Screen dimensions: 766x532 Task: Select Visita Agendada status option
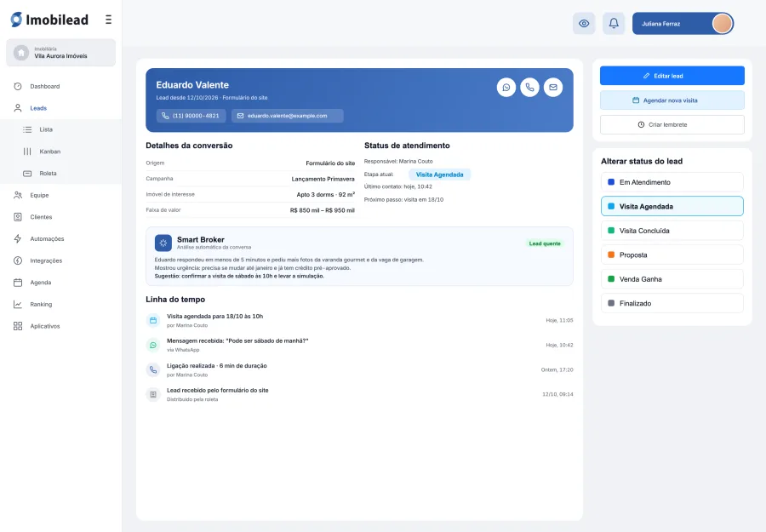[672, 206]
